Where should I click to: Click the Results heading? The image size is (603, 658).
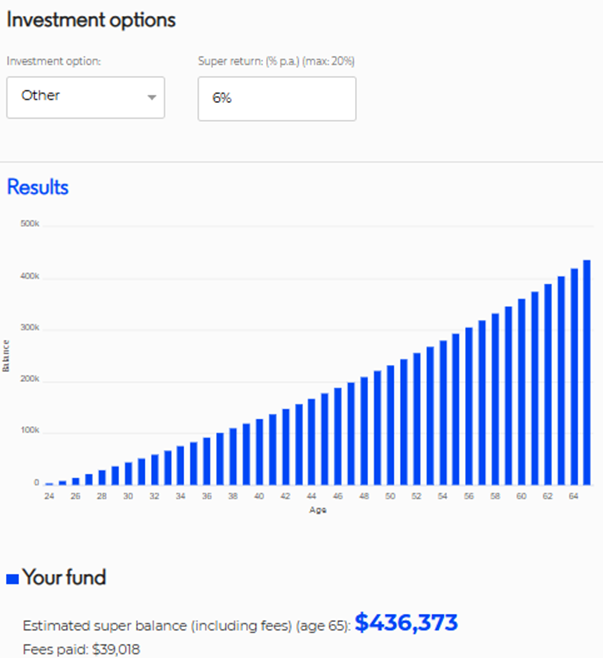[x=38, y=187]
